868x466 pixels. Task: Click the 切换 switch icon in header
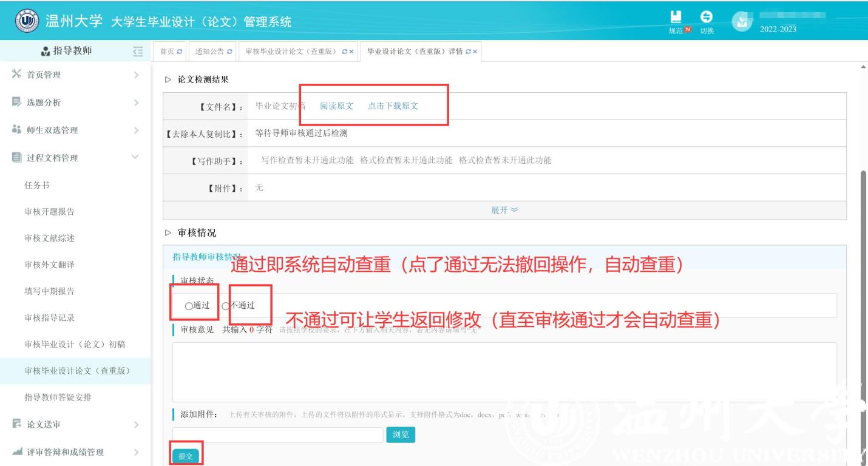(707, 17)
